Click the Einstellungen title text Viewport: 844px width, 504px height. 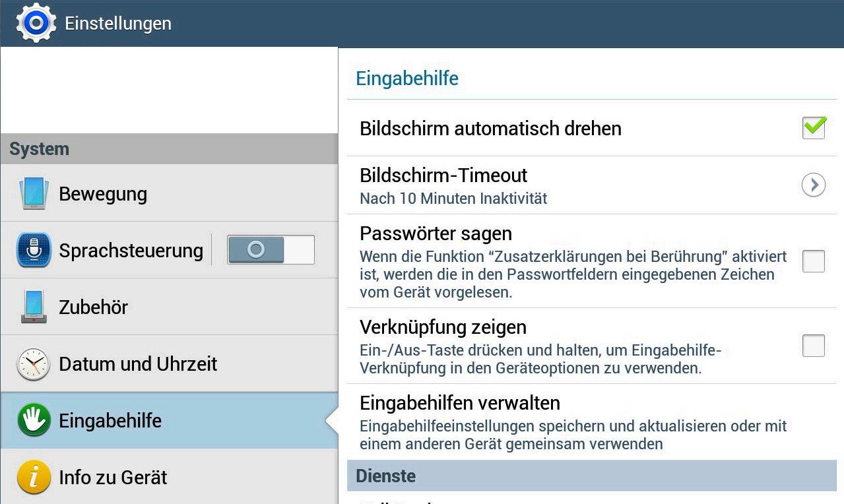pyautogui.click(x=118, y=24)
